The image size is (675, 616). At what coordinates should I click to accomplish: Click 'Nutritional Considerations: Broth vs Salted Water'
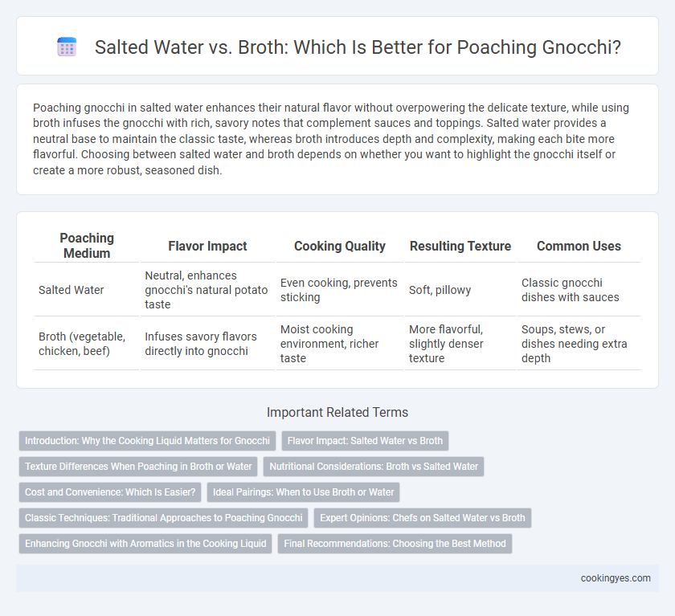click(374, 467)
